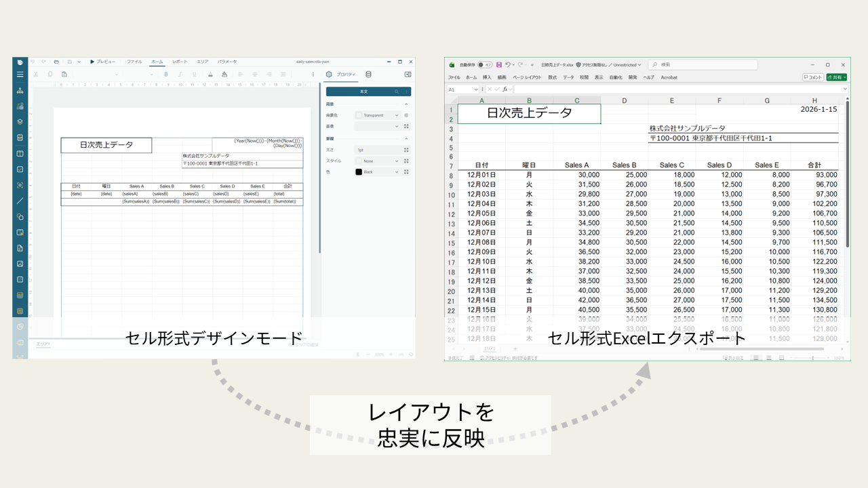Open the hamburger menu in designer sidebar
The height and width of the screenshot is (488, 868).
pos(20,75)
